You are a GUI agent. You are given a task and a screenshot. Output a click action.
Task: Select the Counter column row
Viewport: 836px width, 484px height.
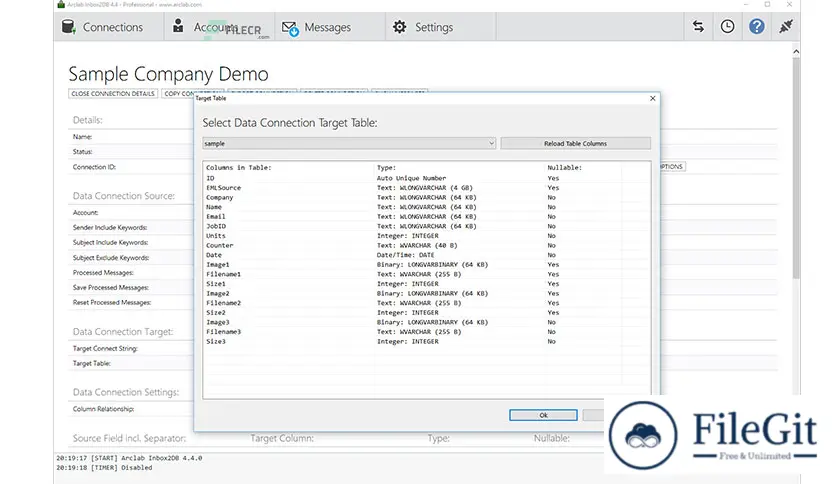point(427,245)
